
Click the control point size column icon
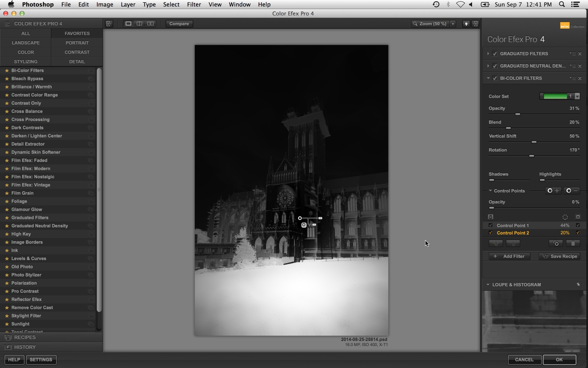point(565,217)
